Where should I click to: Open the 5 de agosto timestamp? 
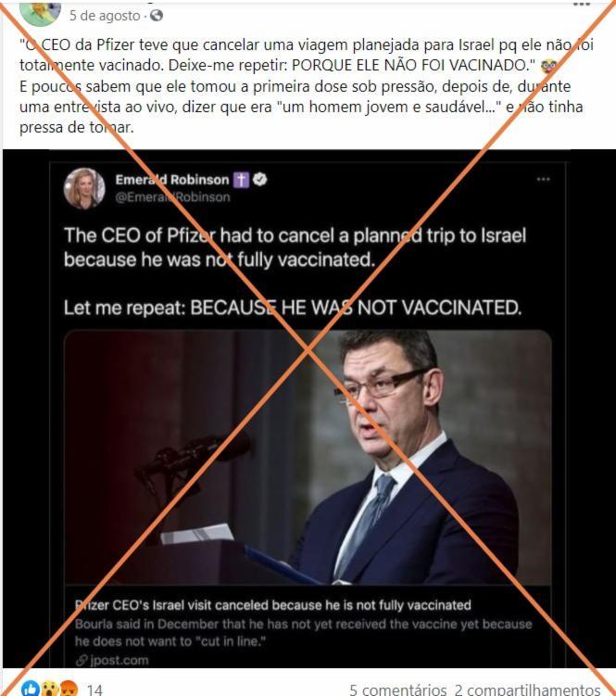click(105, 16)
